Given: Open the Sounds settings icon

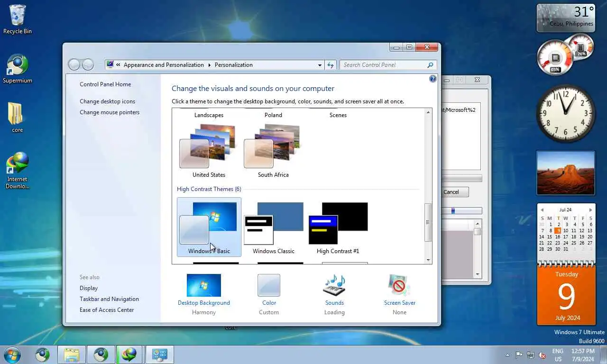Looking at the screenshot, I should [334, 285].
